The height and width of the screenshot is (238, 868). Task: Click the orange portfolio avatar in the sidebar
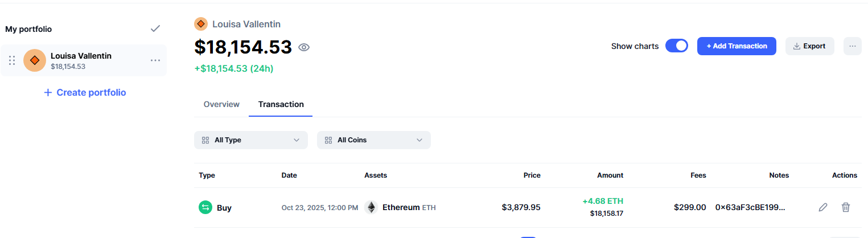(35, 60)
